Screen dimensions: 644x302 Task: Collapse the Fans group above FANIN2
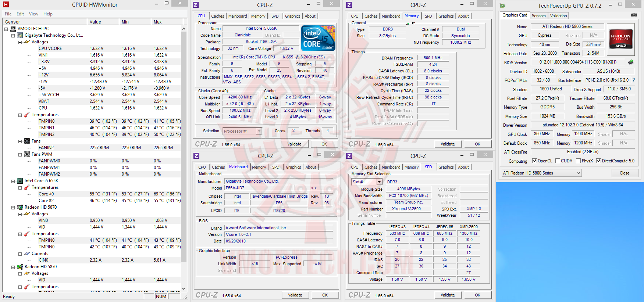[x=20, y=141]
